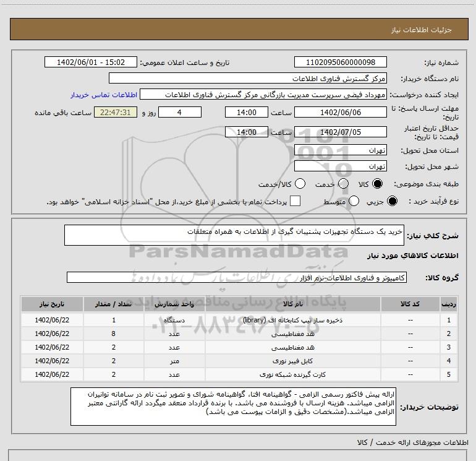Select هد مغناطیسی row with quantity 8
Image resolution: width=476 pixels, height=461 pixels.
pos(239,334)
